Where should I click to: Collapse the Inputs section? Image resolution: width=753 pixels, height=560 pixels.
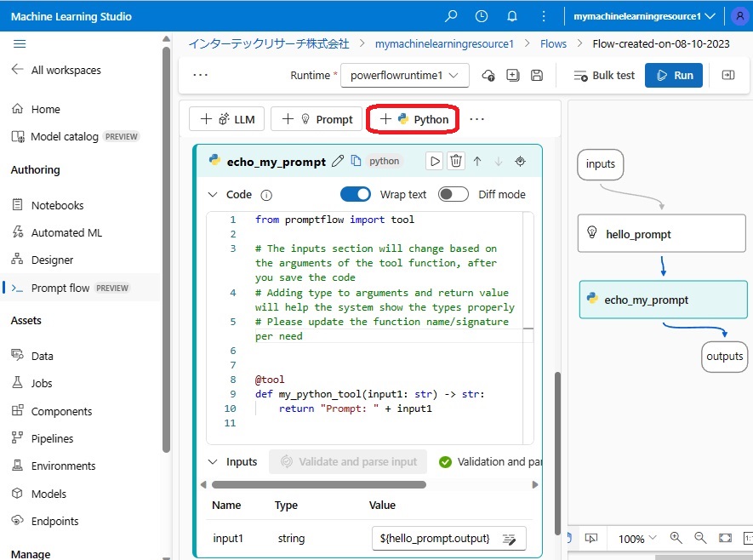(212, 461)
